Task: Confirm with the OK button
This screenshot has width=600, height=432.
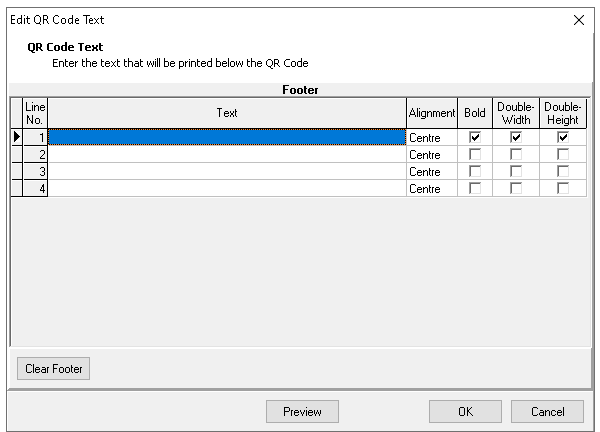Action: tap(465, 411)
